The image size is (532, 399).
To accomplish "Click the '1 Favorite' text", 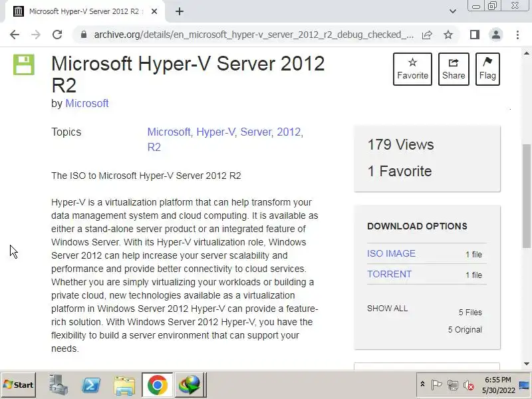I will [400, 172].
